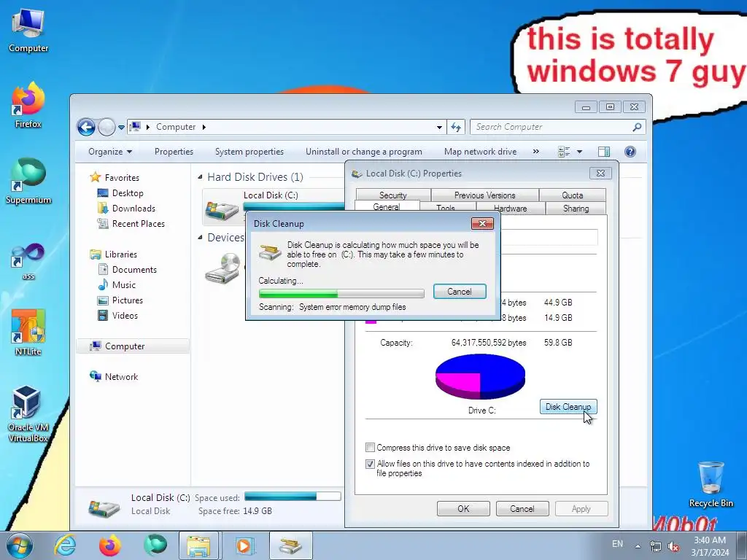
Task: Click the Explorer Back arrow button
Action: [x=86, y=127]
